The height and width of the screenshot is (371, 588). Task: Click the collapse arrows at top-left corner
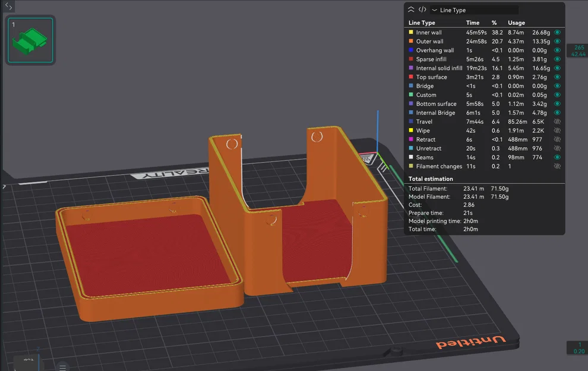pyautogui.click(x=8, y=6)
